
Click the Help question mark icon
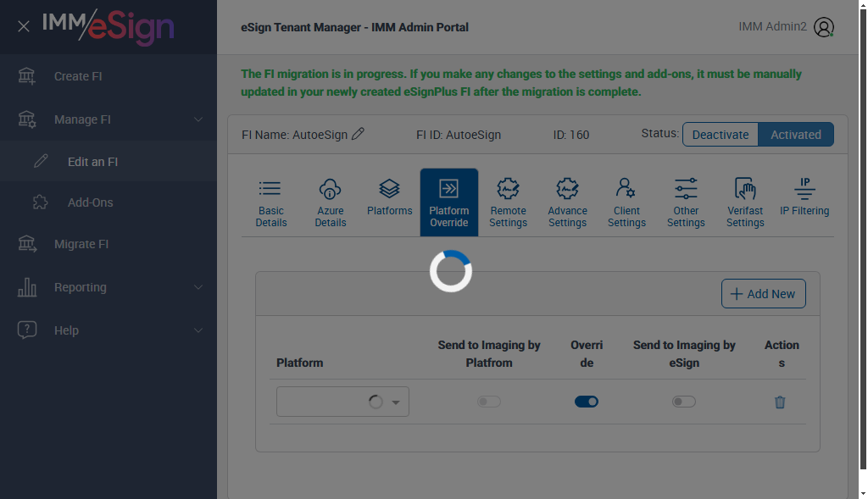[26, 330]
